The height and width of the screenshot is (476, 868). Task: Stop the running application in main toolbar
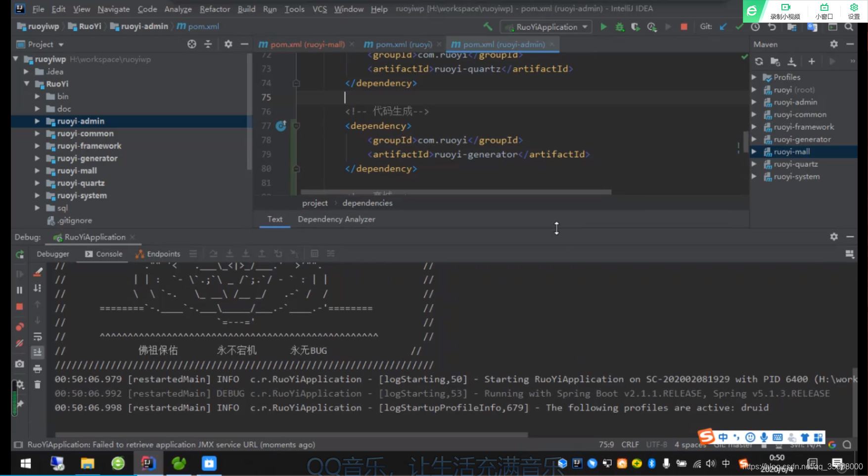point(684,27)
